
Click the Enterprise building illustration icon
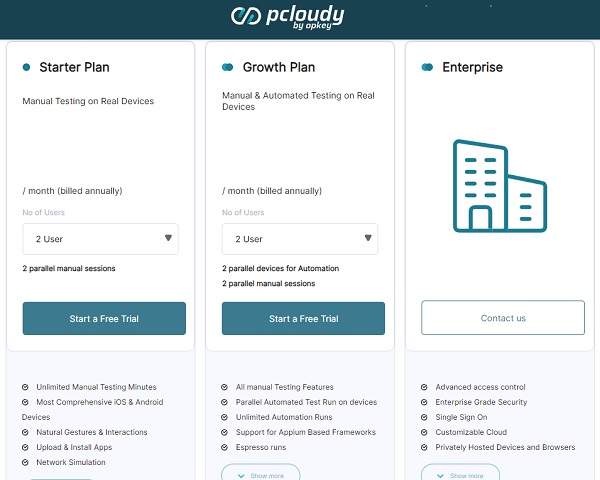coord(500,186)
